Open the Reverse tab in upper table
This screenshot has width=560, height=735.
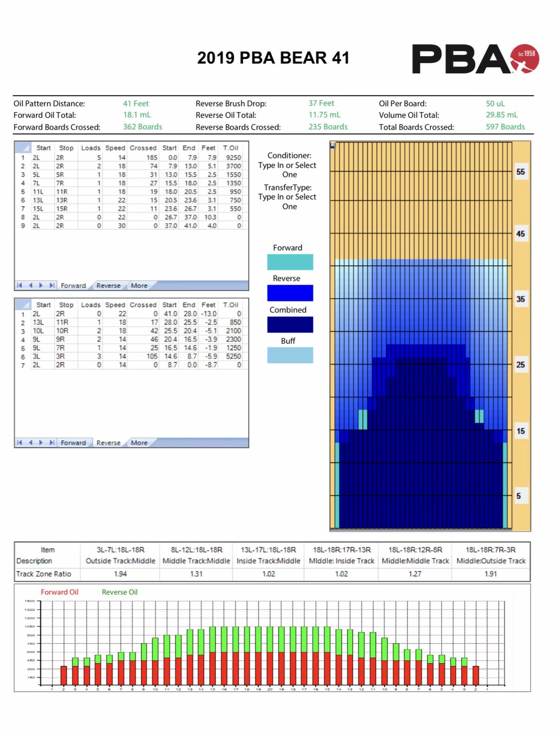click(x=108, y=286)
